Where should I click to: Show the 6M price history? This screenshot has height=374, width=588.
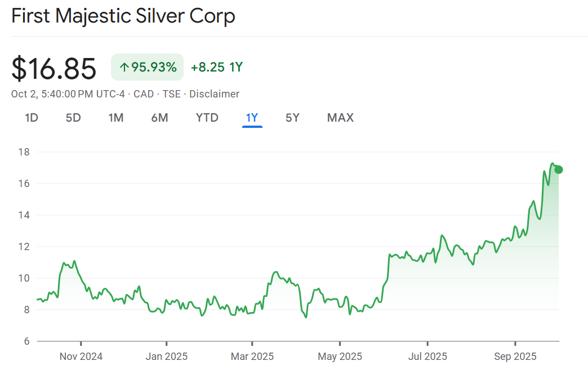(x=159, y=118)
